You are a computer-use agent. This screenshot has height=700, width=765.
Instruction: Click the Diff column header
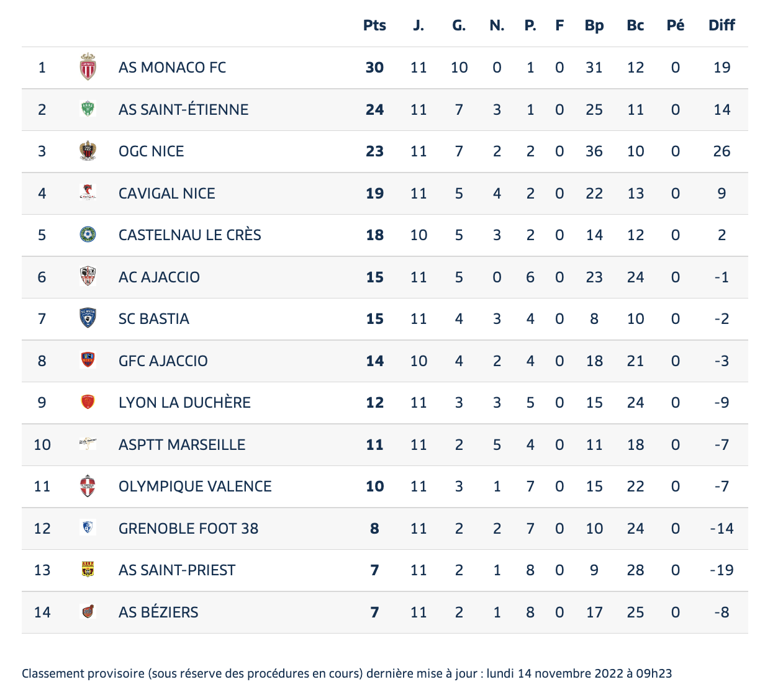point(722,25)
